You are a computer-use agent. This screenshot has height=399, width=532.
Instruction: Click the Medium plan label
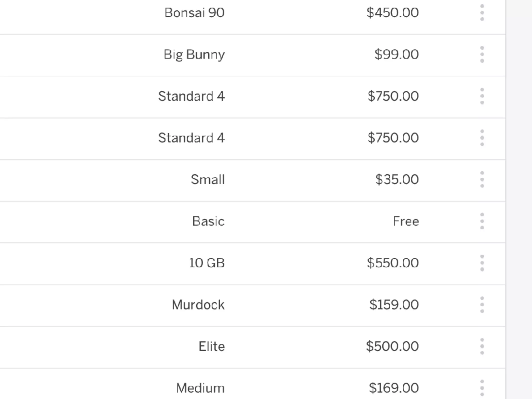pyautogui.click(x=200, y=388)
